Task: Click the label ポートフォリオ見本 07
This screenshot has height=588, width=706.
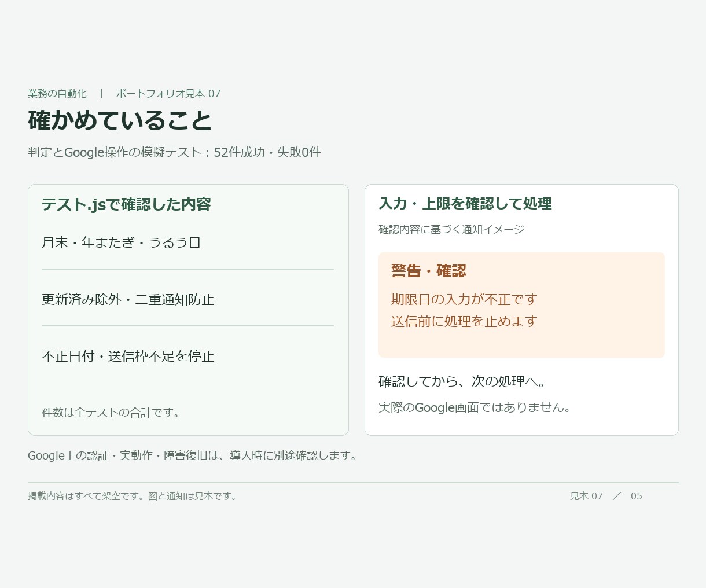Action: point(168,94)
